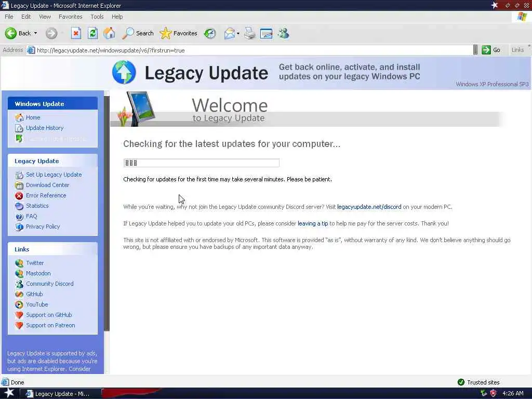Image resolution: width=532 pixels, height=399 pixels.
Task: Click the FAQ question mark icon
Action: pyautogui.click(x=19, y=217)
